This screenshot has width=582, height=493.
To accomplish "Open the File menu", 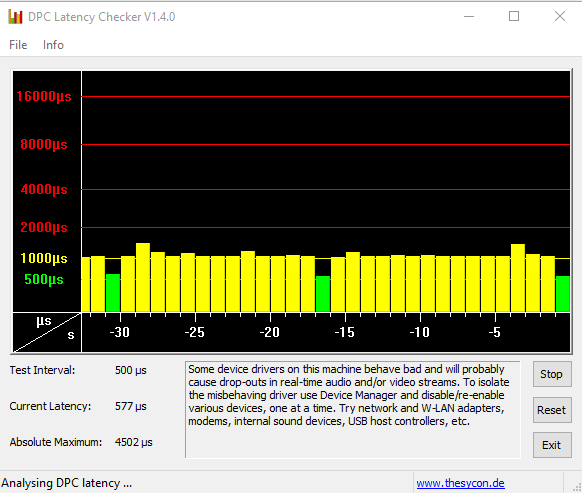I will 18,45.
